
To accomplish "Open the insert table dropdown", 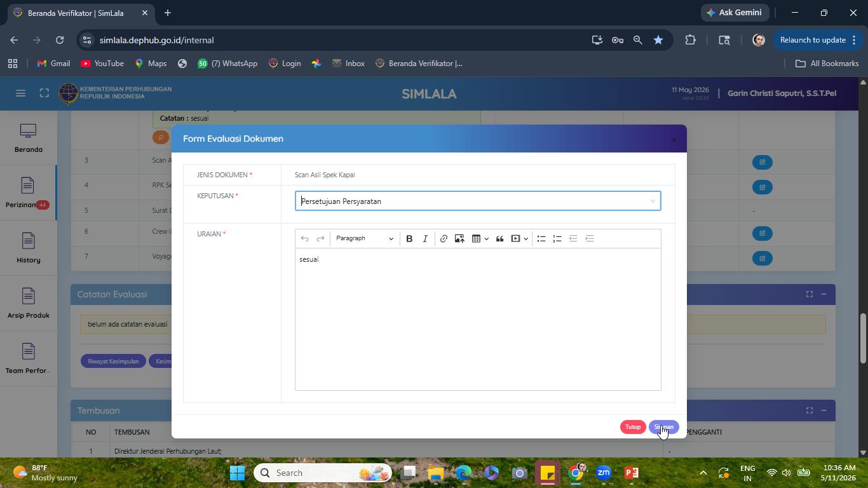I will [480, 238].
